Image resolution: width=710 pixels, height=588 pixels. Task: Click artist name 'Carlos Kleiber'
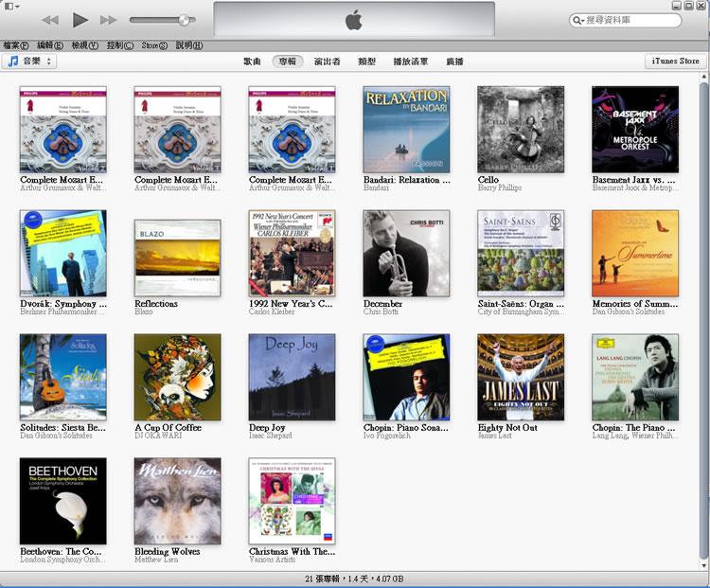272,312
